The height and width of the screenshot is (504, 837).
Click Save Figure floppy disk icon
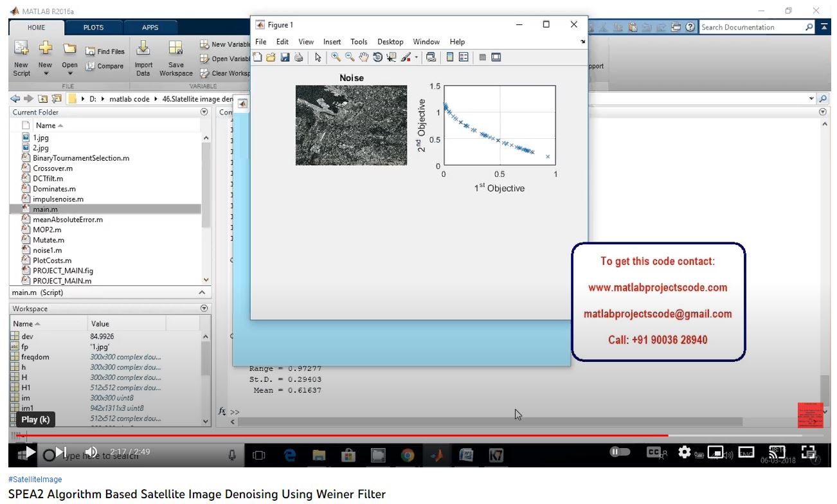[x=285, y=57]
